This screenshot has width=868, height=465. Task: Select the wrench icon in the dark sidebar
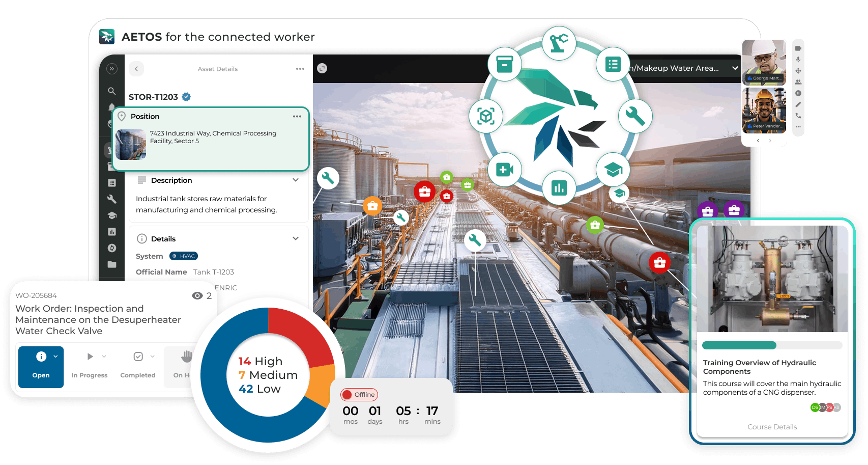pyautogui.click(x=112, y=199)
